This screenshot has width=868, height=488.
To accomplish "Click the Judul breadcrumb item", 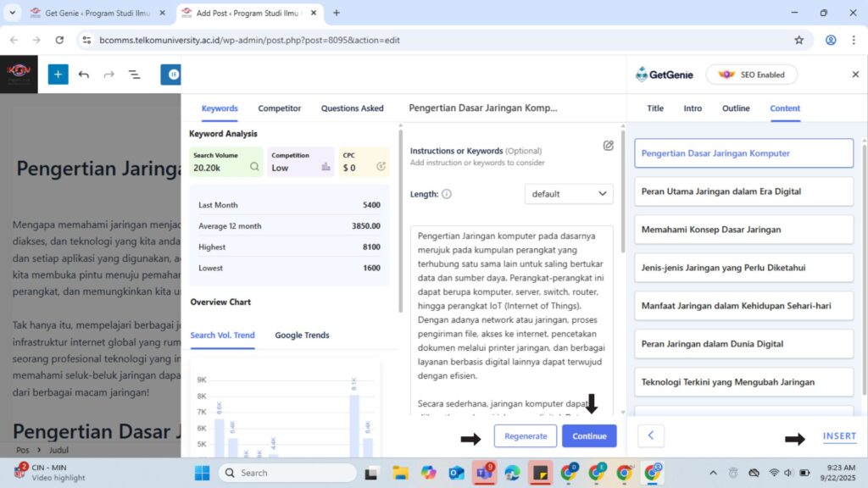I will (58, 451).
